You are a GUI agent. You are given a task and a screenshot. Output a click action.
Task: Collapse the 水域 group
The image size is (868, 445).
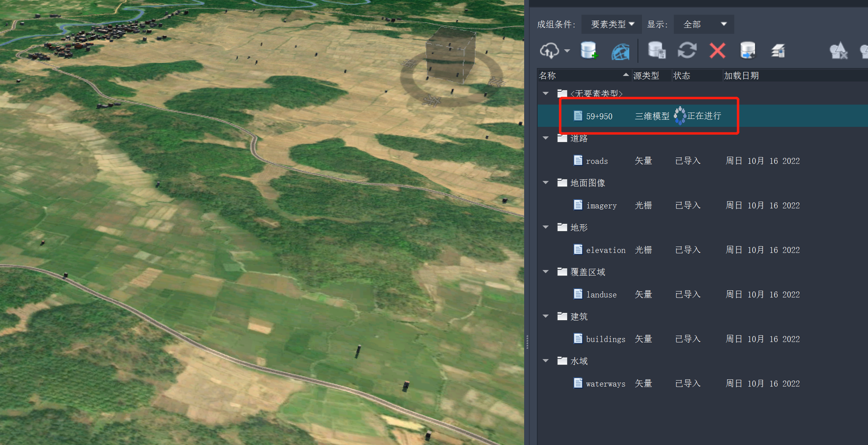tap(545, 361)
